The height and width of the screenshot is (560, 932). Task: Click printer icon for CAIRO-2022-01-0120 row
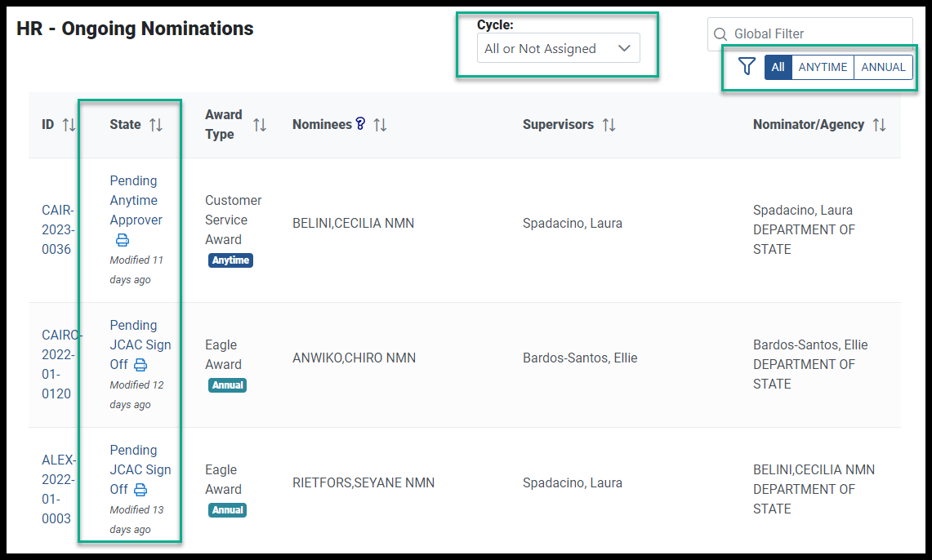pyautogui.click(x=140, y=365)
